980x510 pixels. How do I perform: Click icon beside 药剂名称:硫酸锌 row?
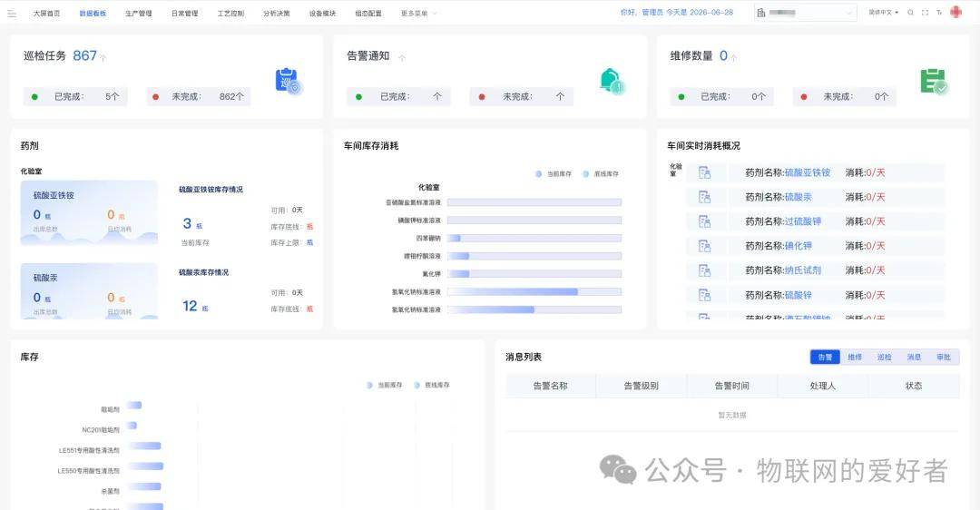[704, 295]
